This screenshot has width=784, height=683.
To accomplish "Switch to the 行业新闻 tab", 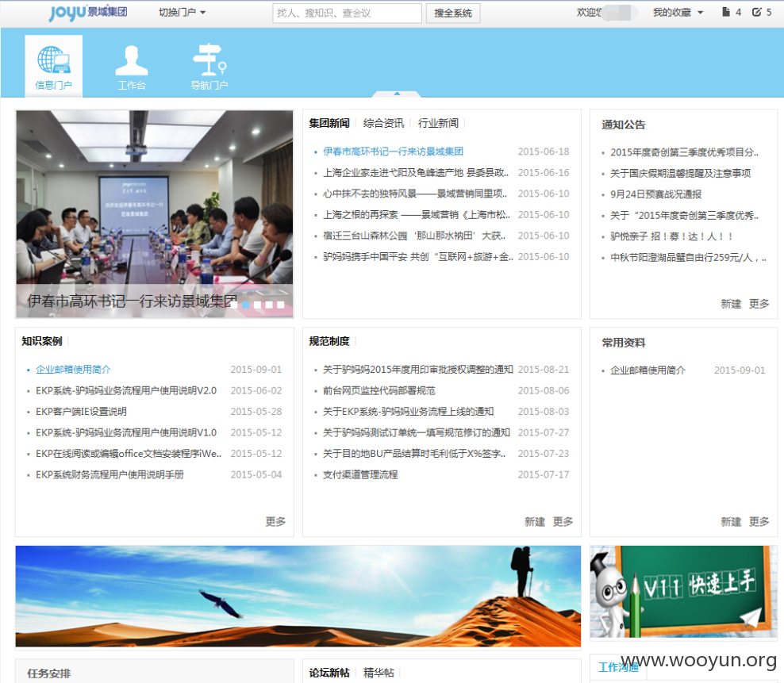I will pos(438,123).
